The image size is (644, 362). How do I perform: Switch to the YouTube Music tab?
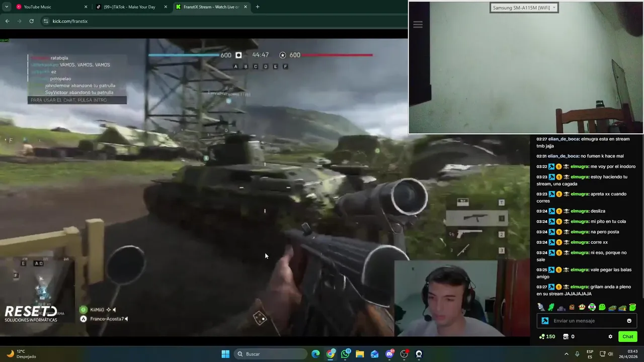(x=52, y=7)
